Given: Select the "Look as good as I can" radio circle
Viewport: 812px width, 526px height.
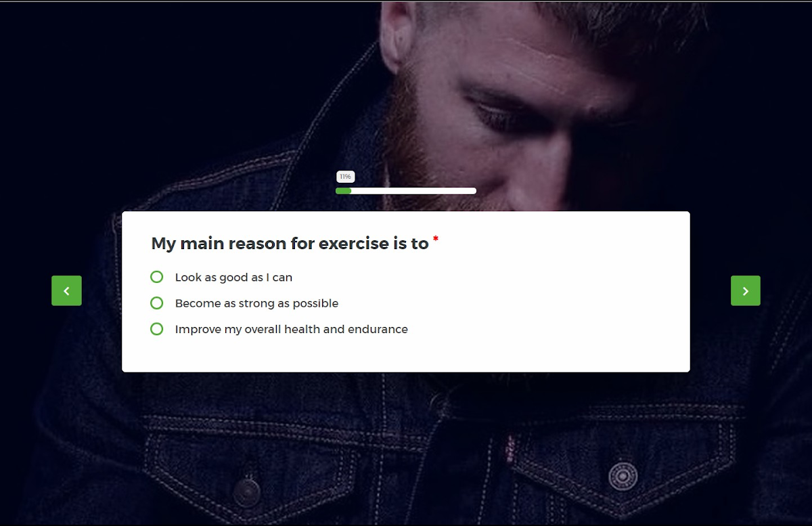Looking at the screenshot, I should coord(156,277).
